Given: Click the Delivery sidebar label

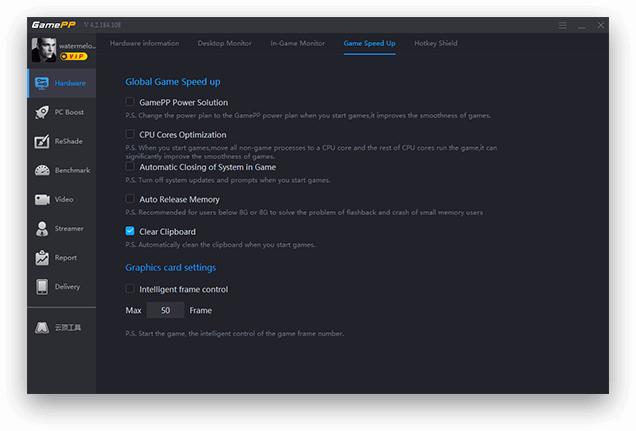Looking at the screenshot, I should coord(67,287).
